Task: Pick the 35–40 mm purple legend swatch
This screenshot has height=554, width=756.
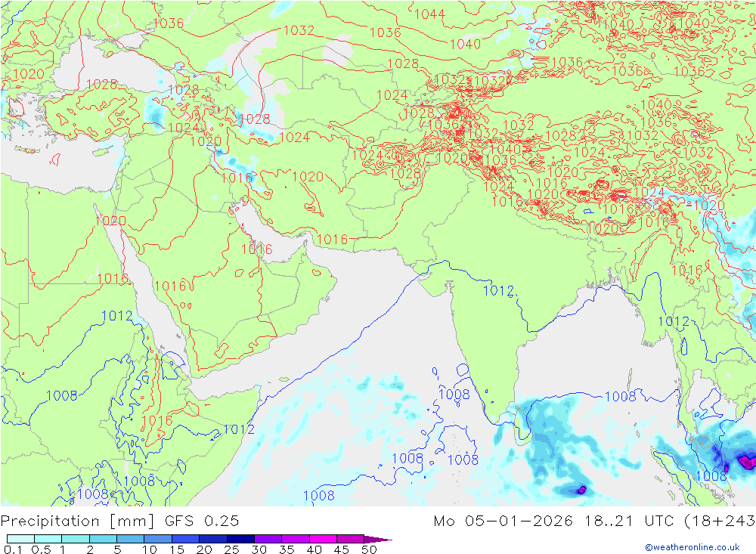Action: (x=296, y=539)
